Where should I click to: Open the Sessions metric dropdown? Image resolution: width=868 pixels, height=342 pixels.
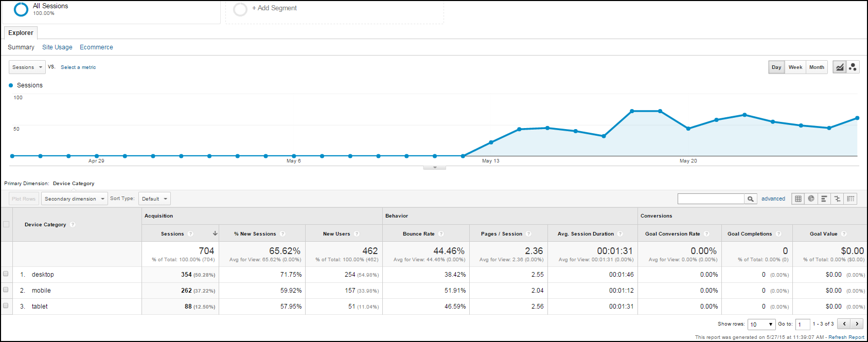click(27, 67)
